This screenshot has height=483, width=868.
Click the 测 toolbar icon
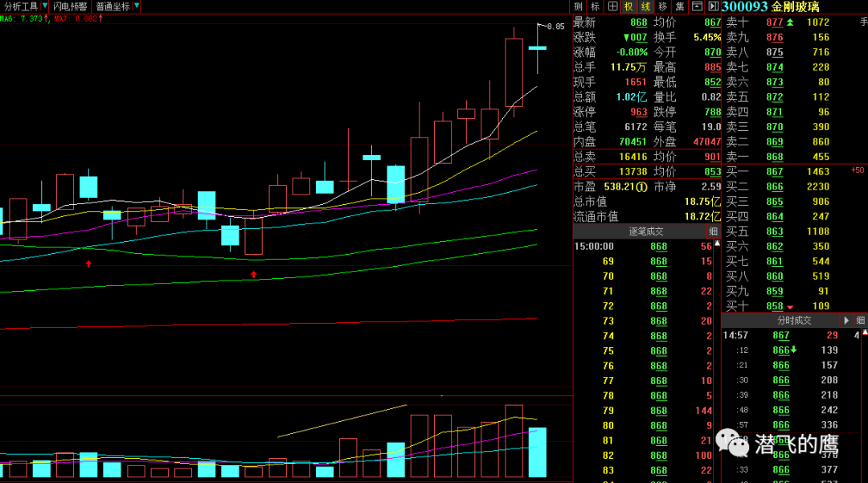click(579, 6)
